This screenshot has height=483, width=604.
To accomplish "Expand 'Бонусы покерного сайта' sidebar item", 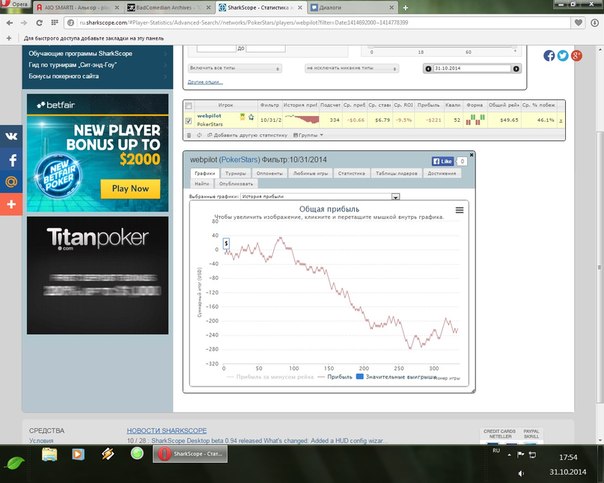I will click(97, 76).
